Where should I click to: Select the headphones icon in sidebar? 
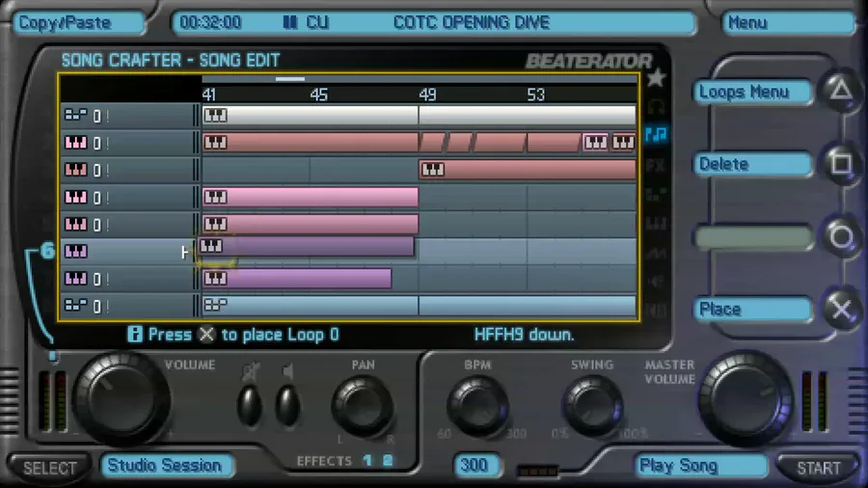pyautogui.click(x=656, y=106)
